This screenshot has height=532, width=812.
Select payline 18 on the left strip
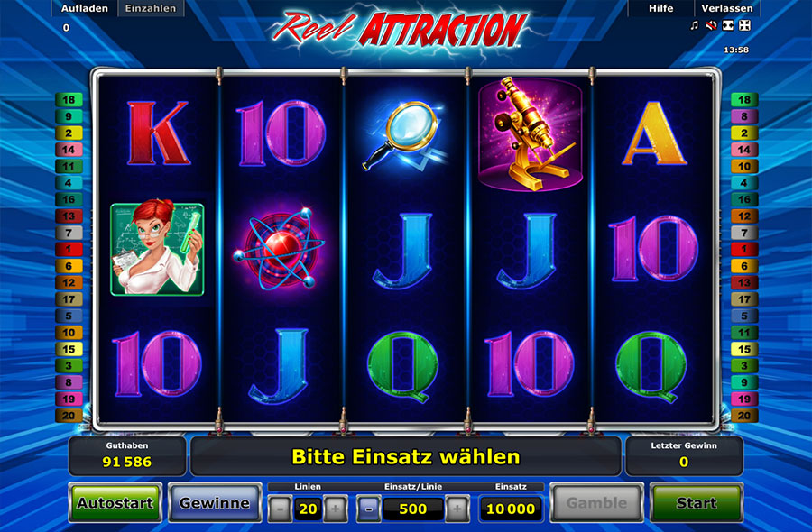69,99
